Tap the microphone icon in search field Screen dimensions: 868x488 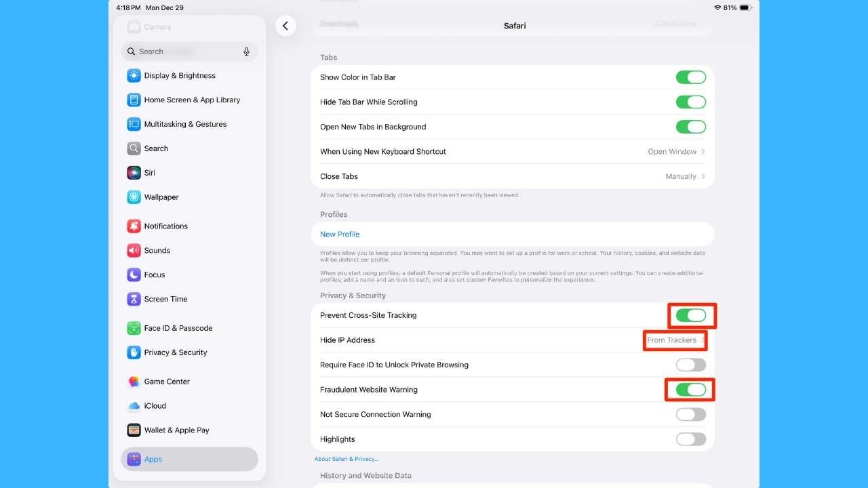click(247, 52)
